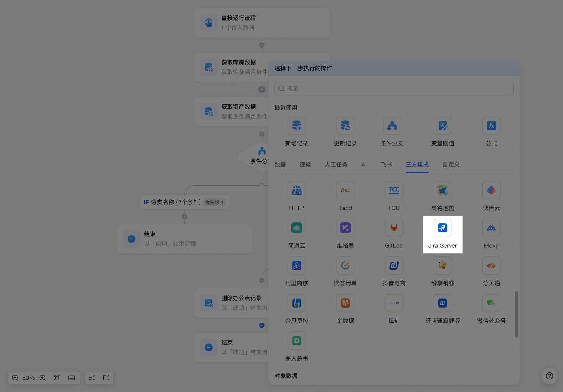The image size is (563, 392).
Task: Select the Jira Server integration
Action: pos(442,234)
